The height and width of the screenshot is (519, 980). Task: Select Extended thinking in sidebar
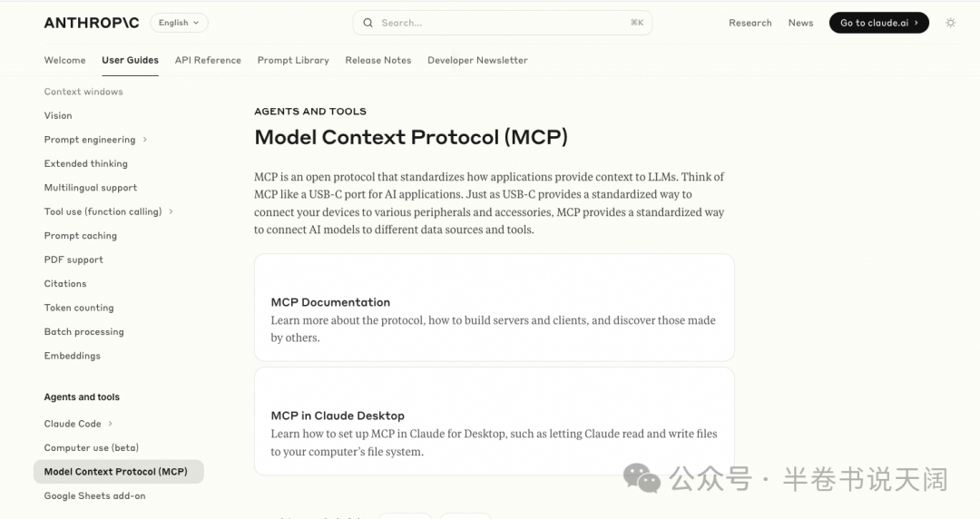coord(86,163)
